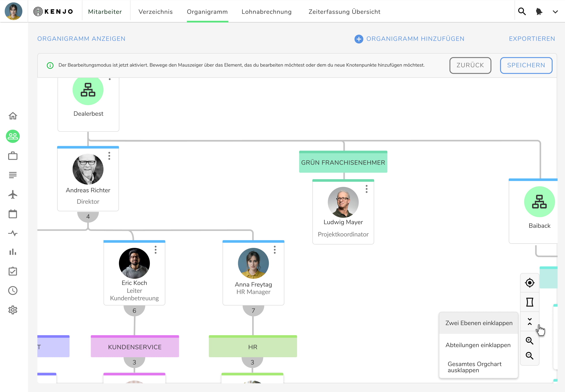Click the plus icon next to Organigramm hinzufügen
565x392 pixels.
(x=359, y=39)
